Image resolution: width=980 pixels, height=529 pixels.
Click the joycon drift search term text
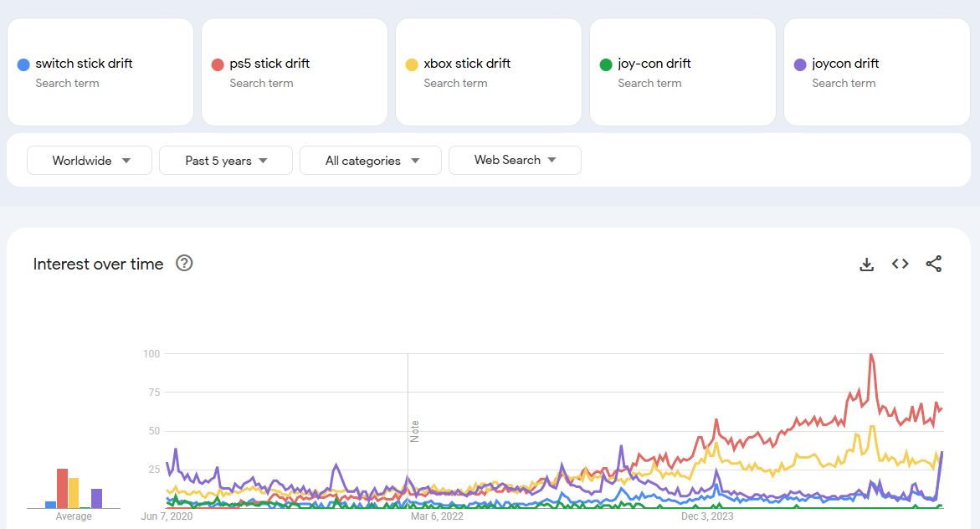coord(845,64)
